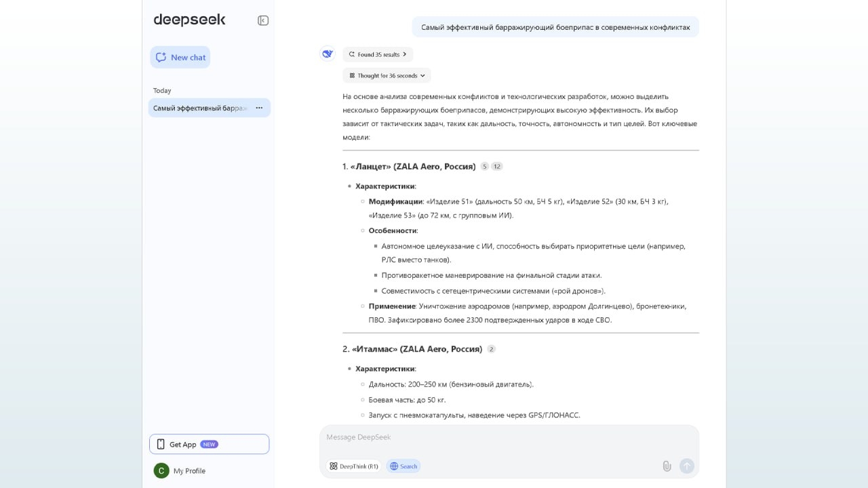Click the send arrow button

(x=687, y=466)
